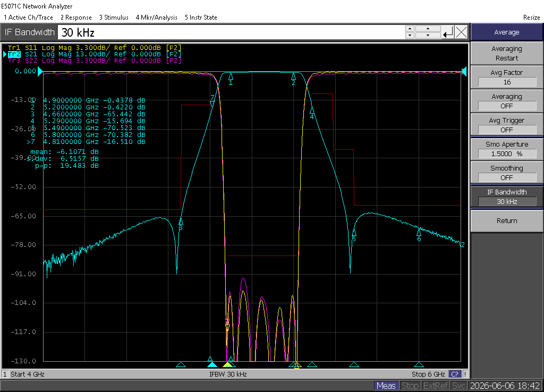
Task: Click the IFBW 30 kHz label
Action: [228, 374]
